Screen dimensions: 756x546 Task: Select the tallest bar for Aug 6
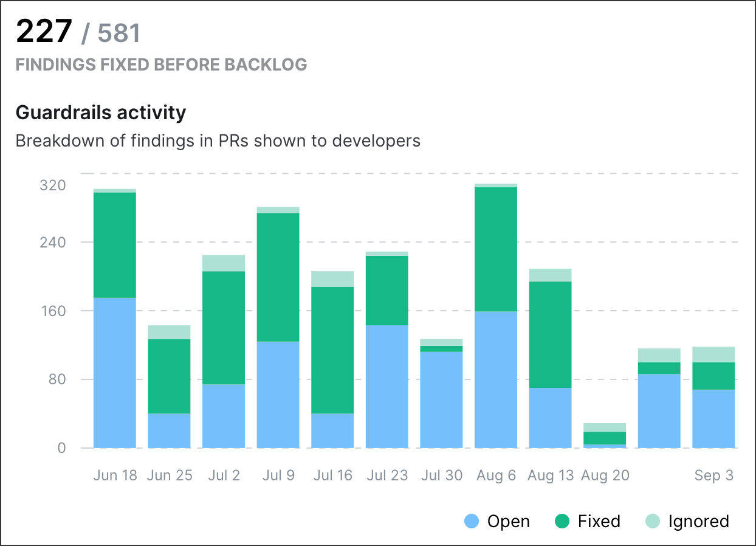point(496,316)
